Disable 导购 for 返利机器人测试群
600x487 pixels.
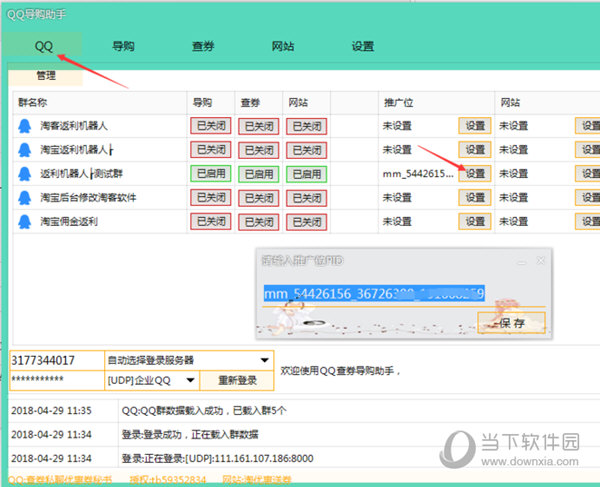(x=211, y=174)
